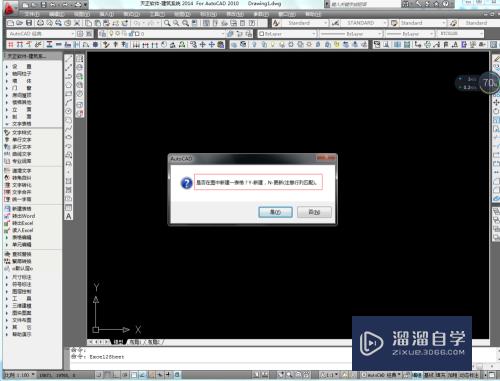
Task: Open the 视图(V) menu
Action: (x=82, y=14)
